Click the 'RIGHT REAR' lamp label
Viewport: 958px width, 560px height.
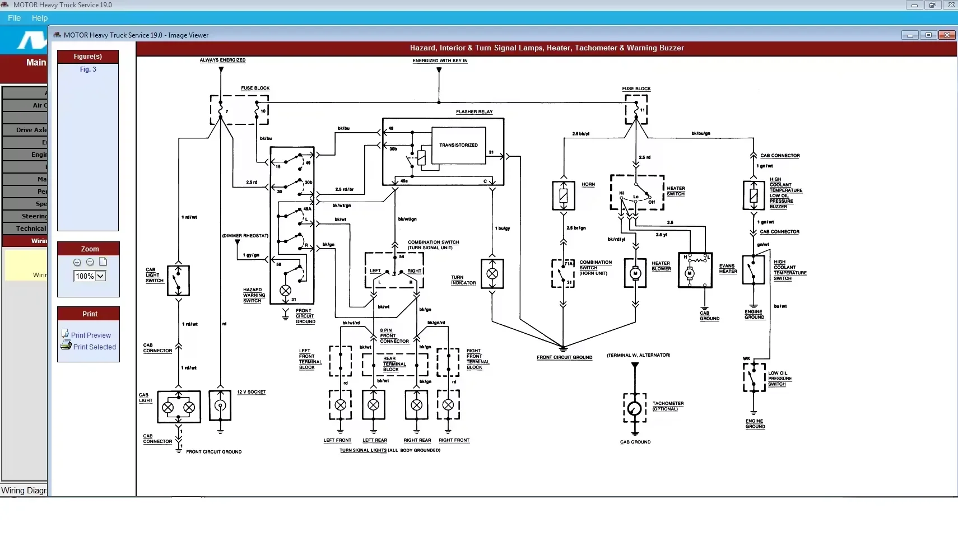[x=417, y=440]
